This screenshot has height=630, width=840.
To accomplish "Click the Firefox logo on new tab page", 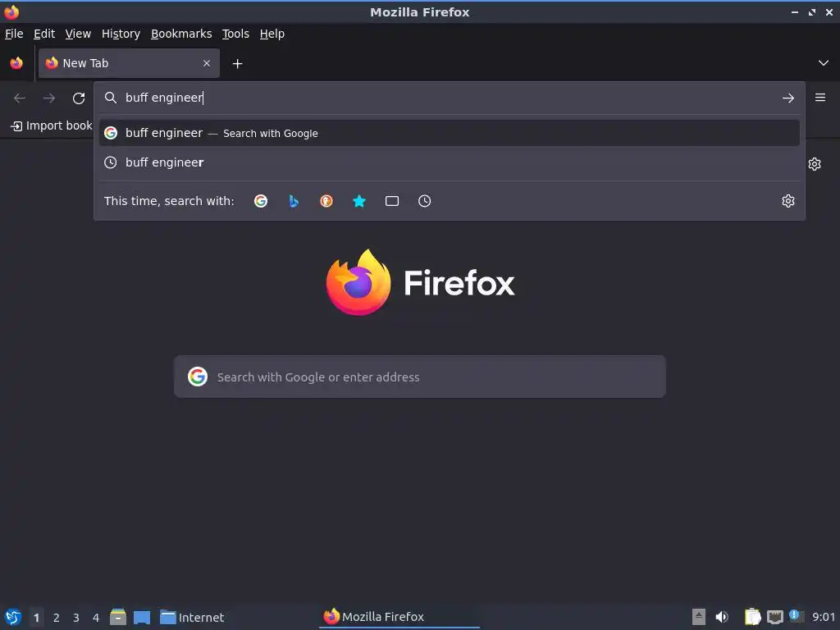I will point(420,282).
